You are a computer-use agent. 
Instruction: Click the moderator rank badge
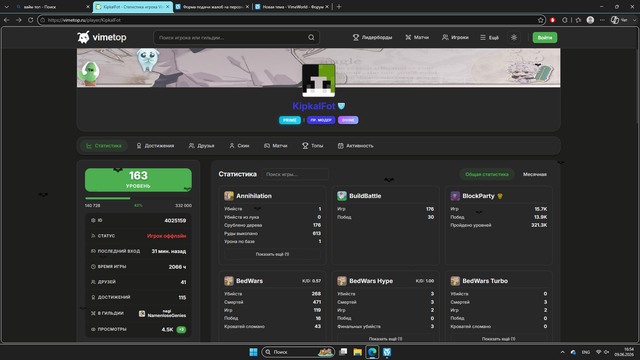point(321,120)
